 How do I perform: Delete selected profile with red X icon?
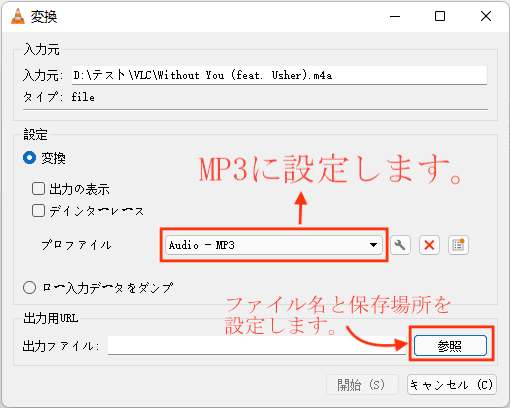pyautogui.click(x=429, y=245)
